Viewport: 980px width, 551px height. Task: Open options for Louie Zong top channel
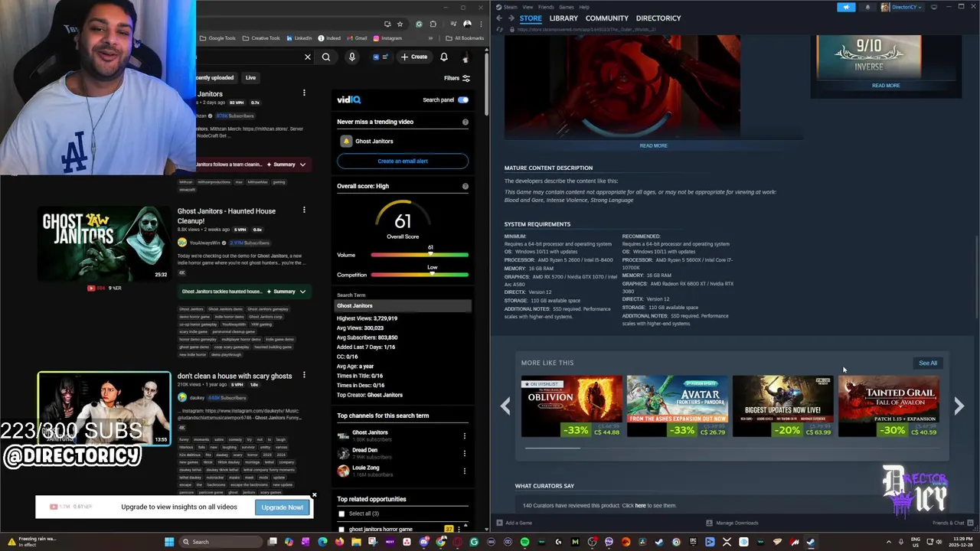click(464, 471)
